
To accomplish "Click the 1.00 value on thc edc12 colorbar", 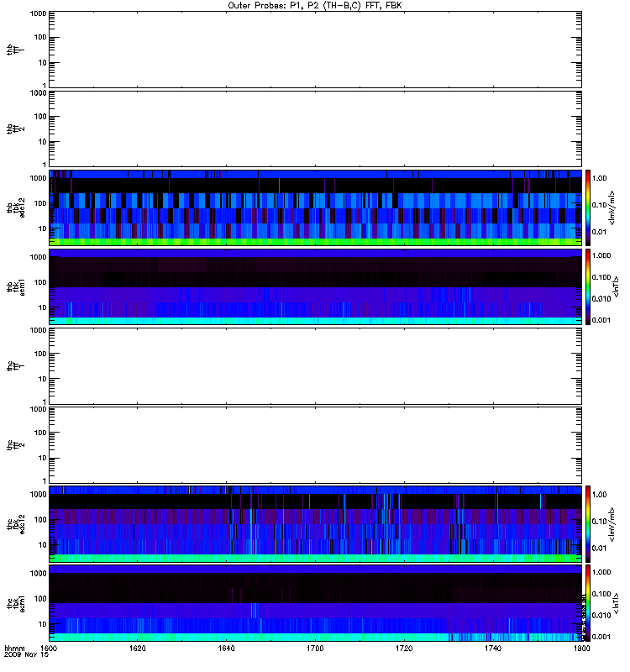I will 599,495.
